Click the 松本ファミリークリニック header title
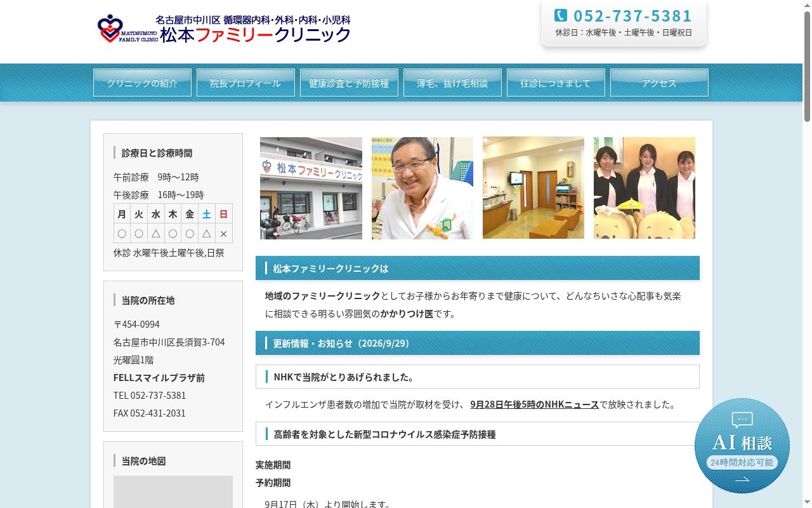 (255, 35)
